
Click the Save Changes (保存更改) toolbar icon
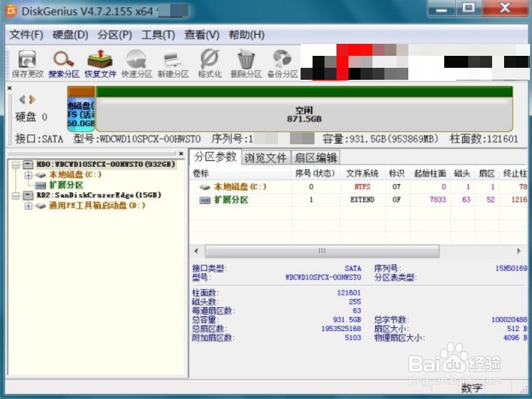click(27, 64)
